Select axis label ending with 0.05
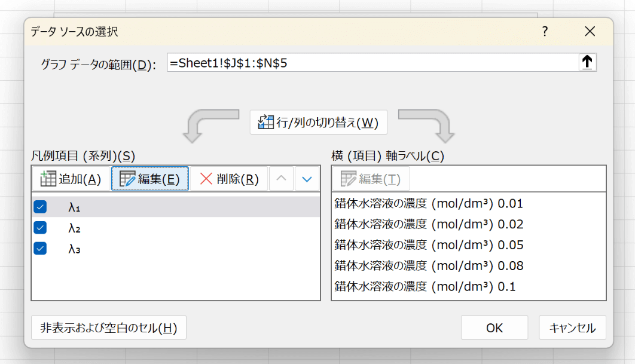 [428, 245]
